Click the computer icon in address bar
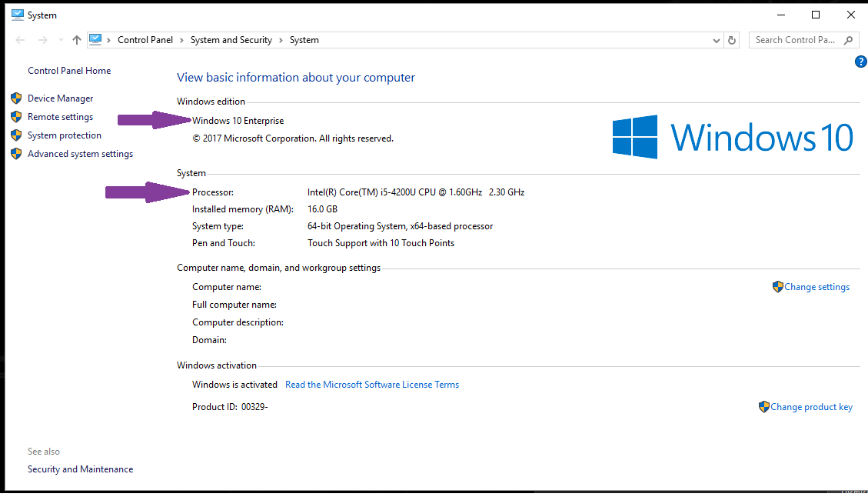 tap(95, 39)
